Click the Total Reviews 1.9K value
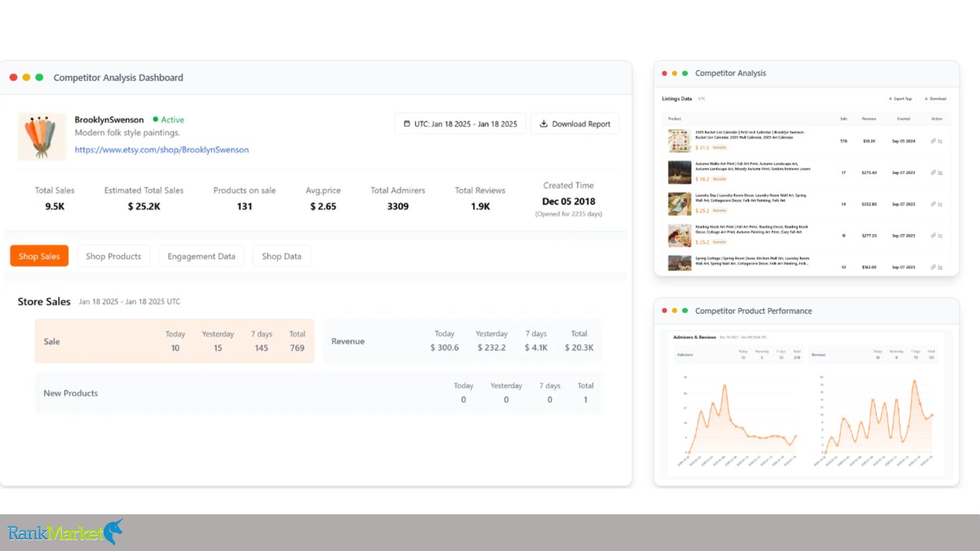This screenshot has width=980, height=551. point(480,207)
